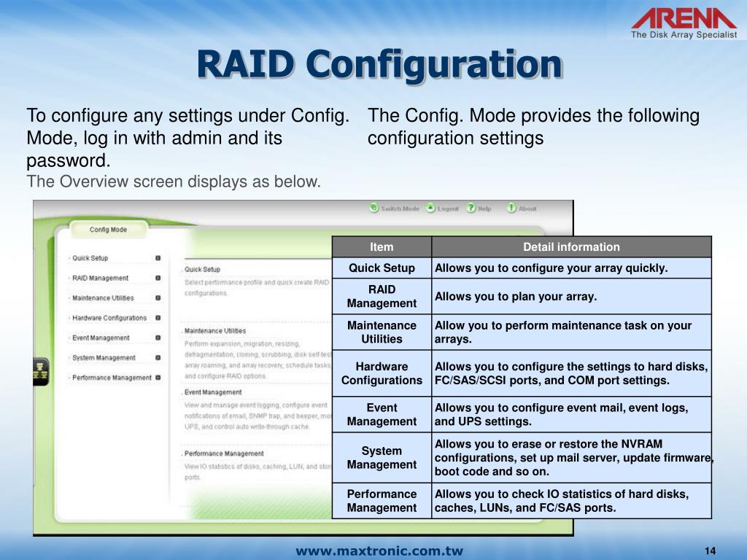Open Performance Management in the sidebar
This screenshot has width=747, height=560.
(112, 378)
